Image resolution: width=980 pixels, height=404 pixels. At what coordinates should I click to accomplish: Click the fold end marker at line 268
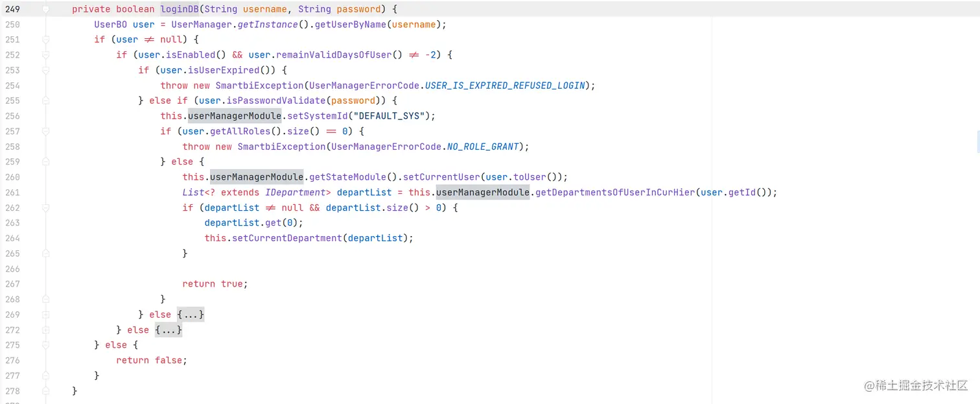(45, 299)
